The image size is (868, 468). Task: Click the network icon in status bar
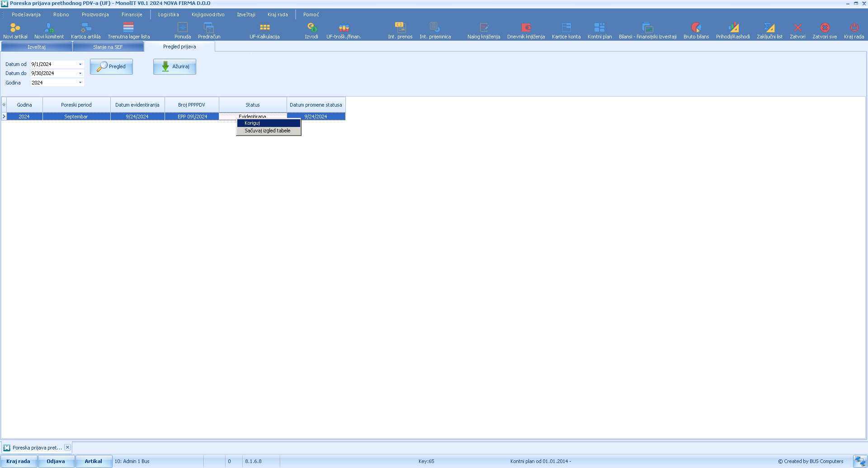(x=860, y=461)
